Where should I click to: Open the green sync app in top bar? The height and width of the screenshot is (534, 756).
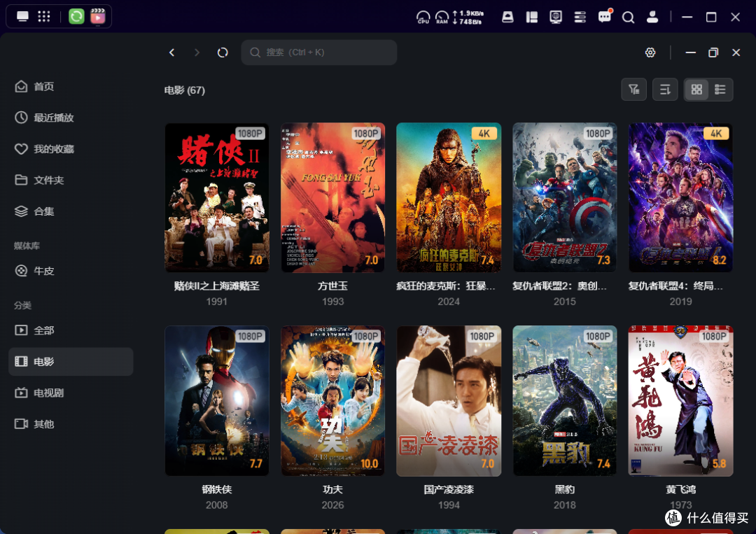click(76, 16)
